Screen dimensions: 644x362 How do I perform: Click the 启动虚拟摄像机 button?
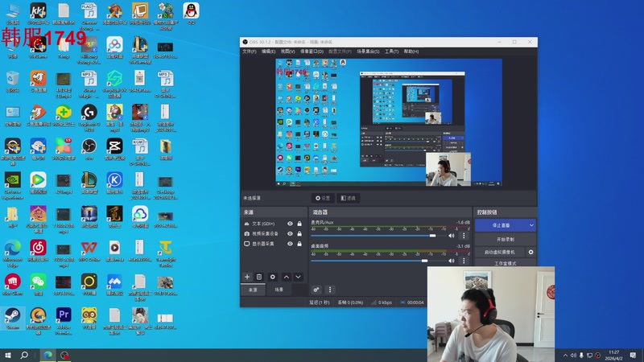[x=499, y=252]
